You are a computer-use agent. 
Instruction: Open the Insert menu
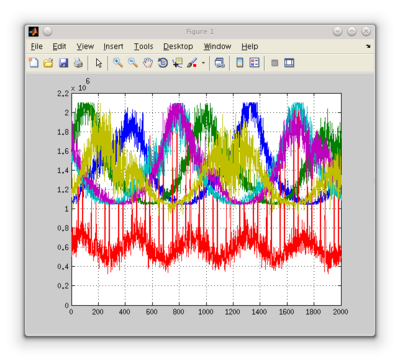pos(113,46)
